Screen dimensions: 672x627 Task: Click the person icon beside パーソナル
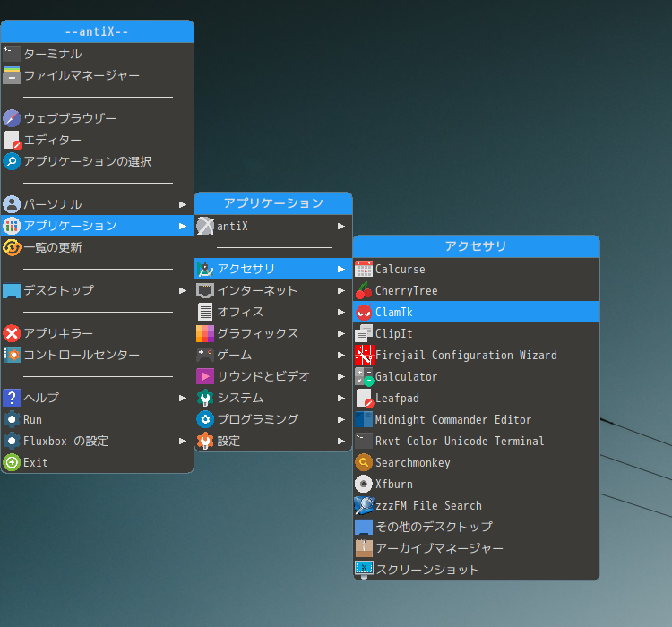click(12, 204)
